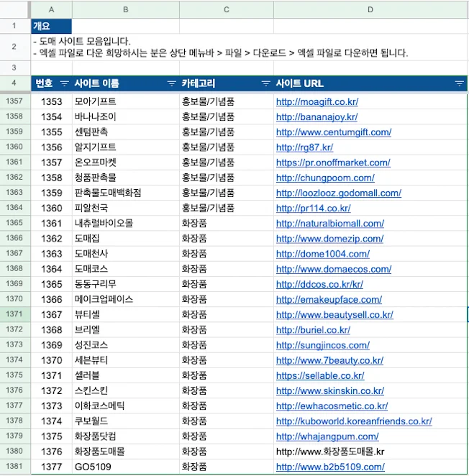Select row header 1357
469x476 pixels.
[x=14, y=101]
